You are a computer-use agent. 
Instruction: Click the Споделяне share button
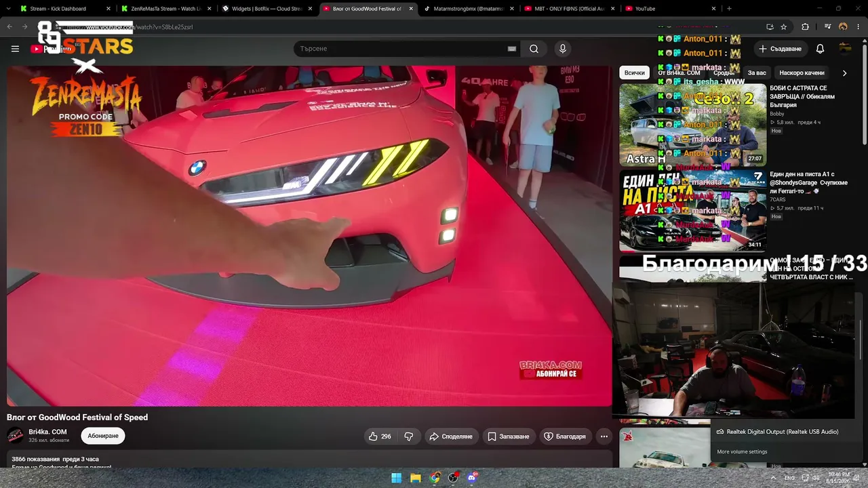pyautogui.click(x=451, y=436)
